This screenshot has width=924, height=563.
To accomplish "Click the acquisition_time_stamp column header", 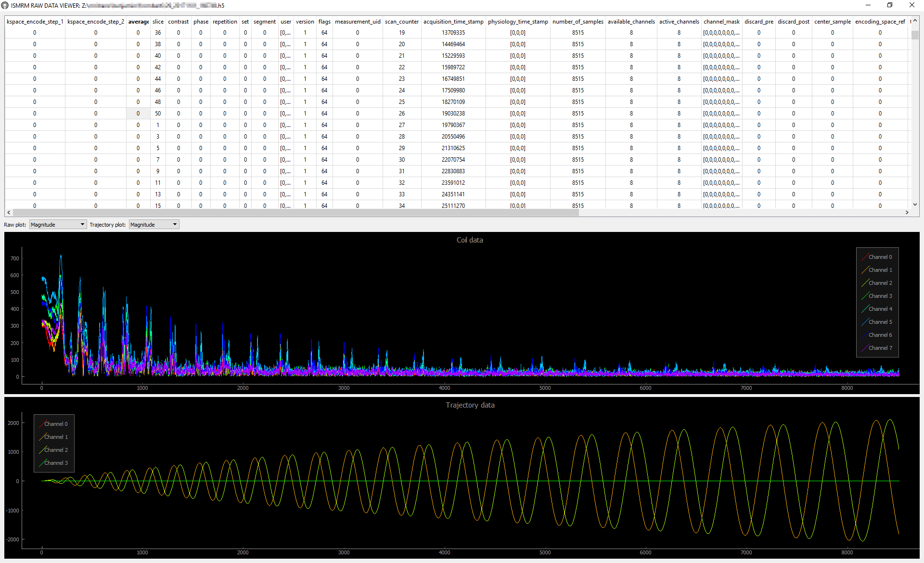I will [453, 22].
